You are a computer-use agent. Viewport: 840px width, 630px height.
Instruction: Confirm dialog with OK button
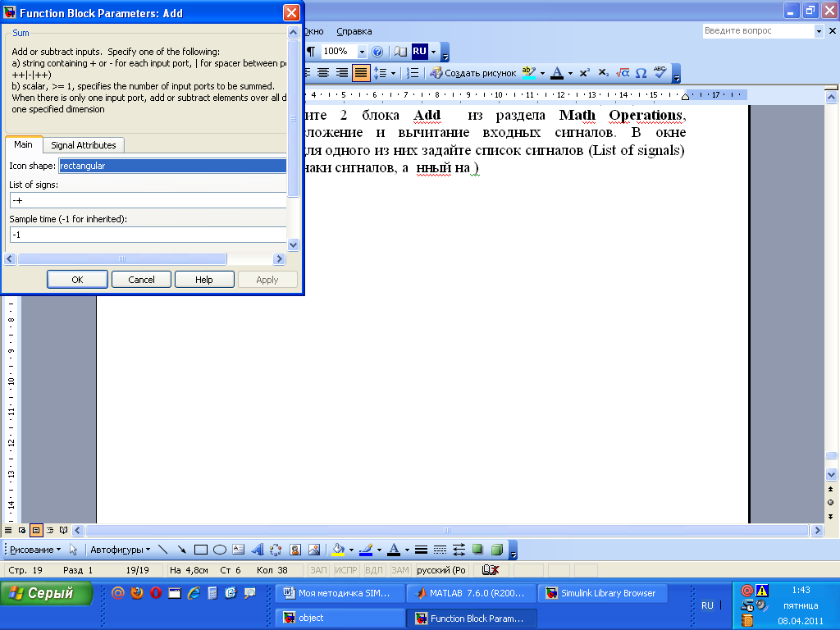point(77,280)
